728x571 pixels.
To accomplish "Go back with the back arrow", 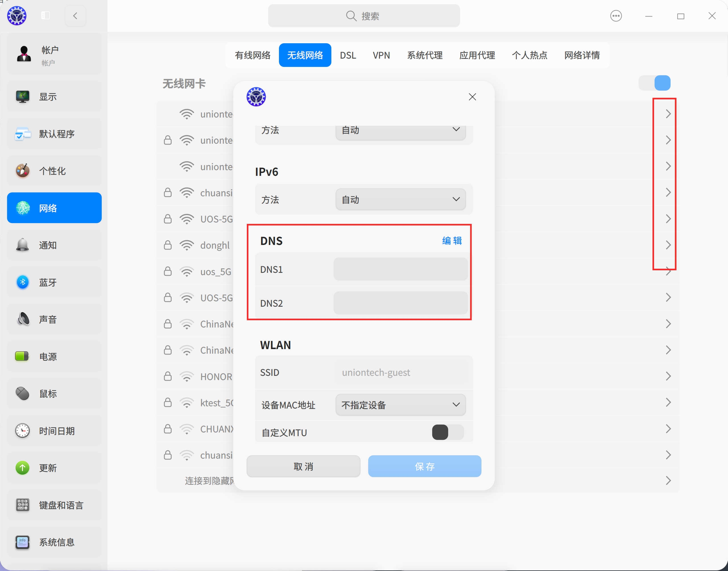I will 75,16.
